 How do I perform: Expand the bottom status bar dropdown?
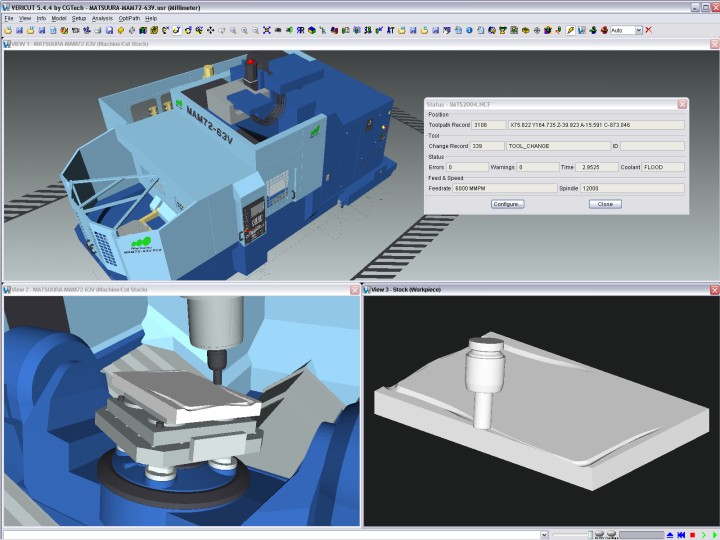tap(544, 535)
